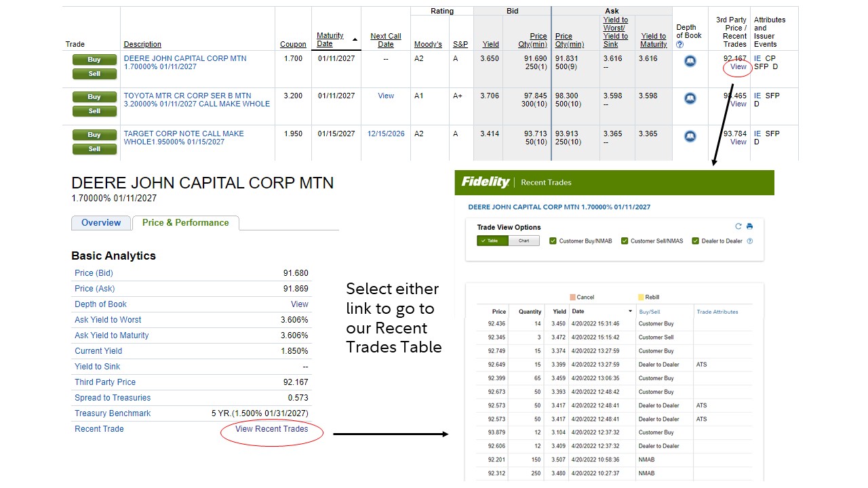Select the Price & Performance tab

pyautogui.click(x=185, y=223)
